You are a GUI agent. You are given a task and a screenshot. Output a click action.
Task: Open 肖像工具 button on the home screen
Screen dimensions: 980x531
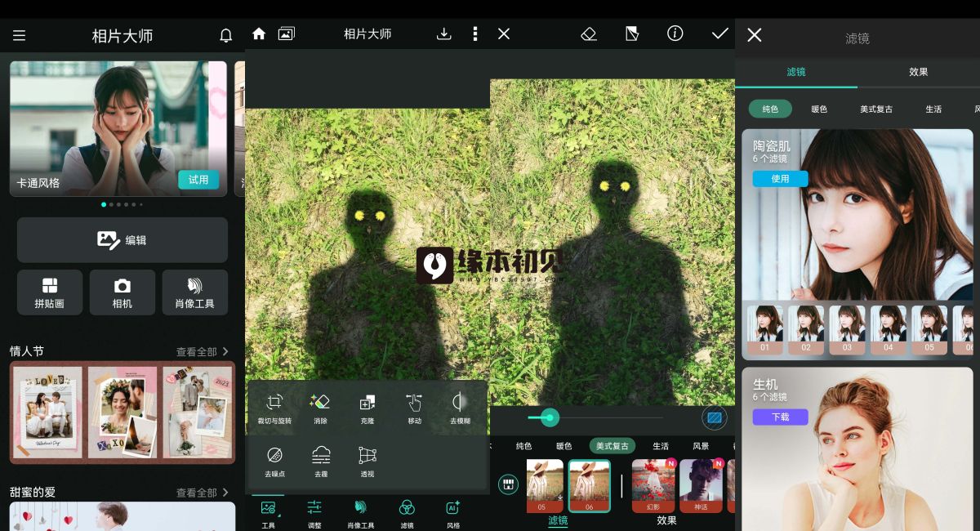coord(195,292)
